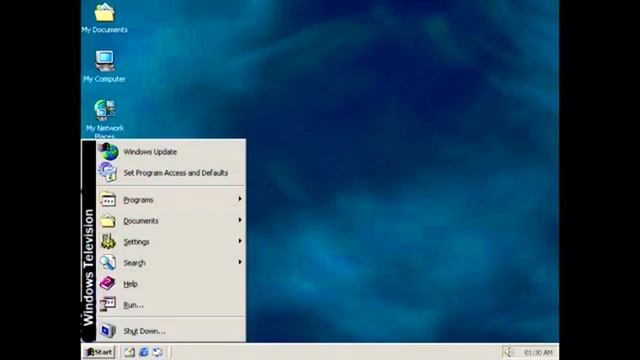Click the Run dialog icon
This screenshot has width=640, height=360.
pos(108,304)
